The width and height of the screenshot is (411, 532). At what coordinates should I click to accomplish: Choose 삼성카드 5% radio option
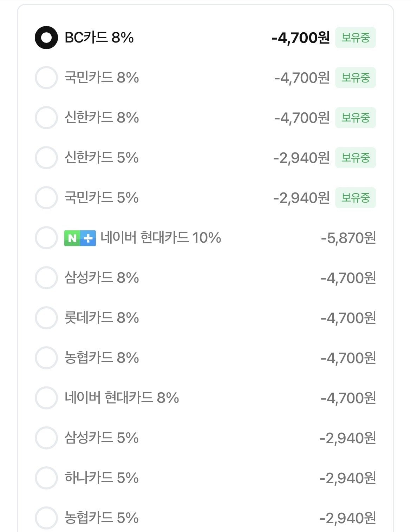(46, 438)
